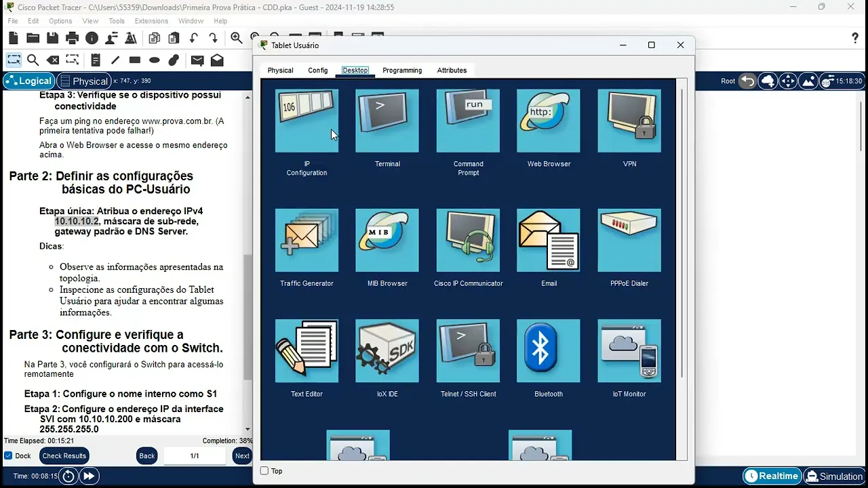The image size is (868, 488).
Task: Click the Add Complex PDU open envelope
Action: click(x=217, y=60)
